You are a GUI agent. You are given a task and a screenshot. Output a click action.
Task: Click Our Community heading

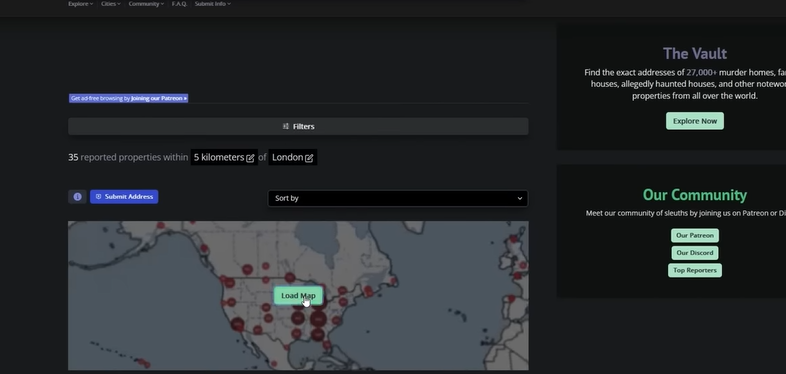(695, 195)
